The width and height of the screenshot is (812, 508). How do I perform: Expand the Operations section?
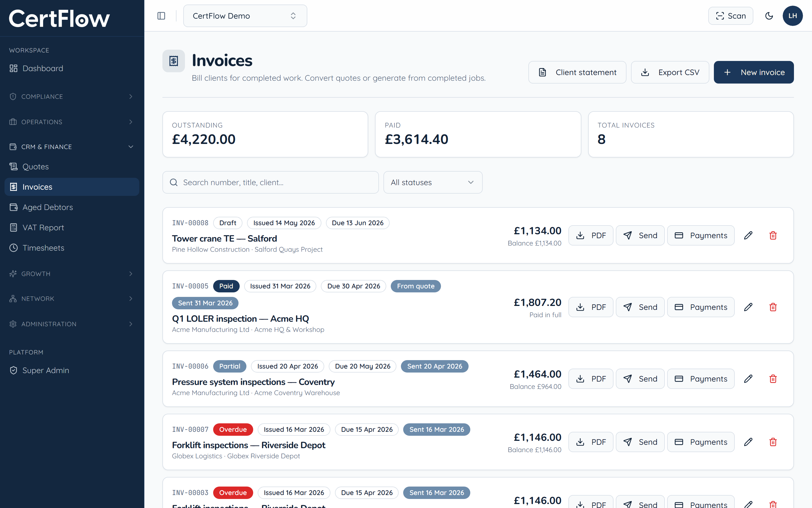[72, 122]
